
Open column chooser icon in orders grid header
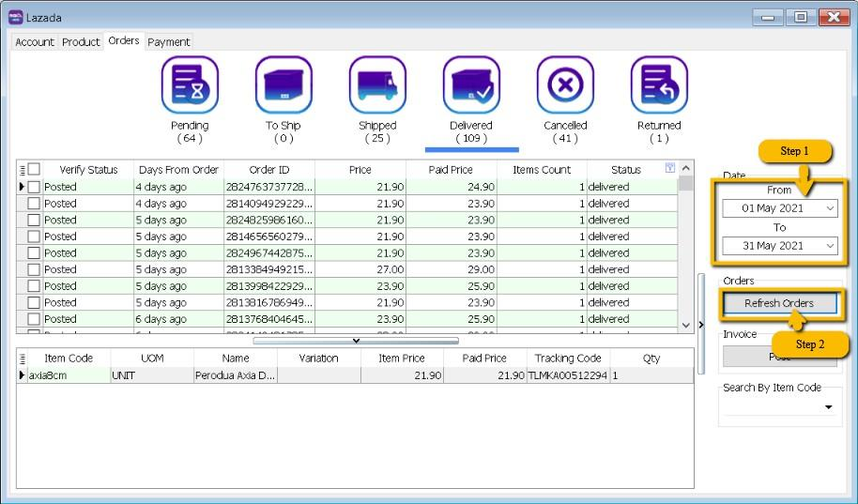click(22, 170)
